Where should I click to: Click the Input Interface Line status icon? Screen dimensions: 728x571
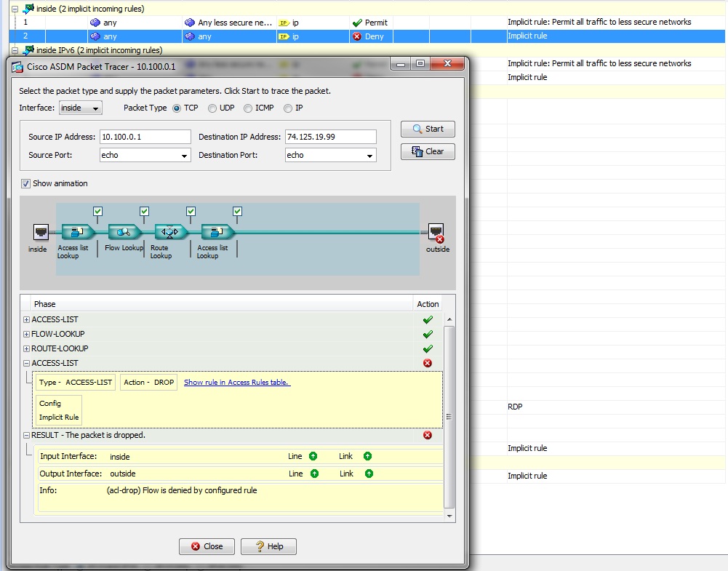[313, 456]
